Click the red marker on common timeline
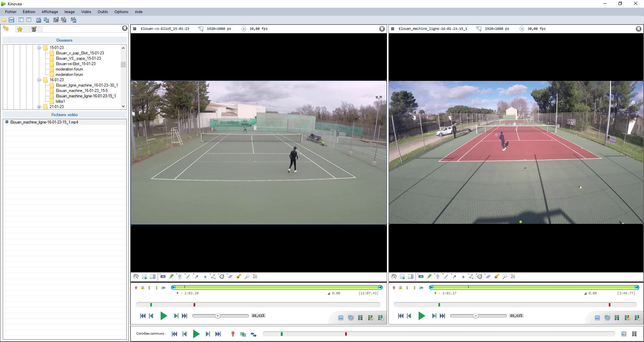The image size is (644, 342). 346,334
